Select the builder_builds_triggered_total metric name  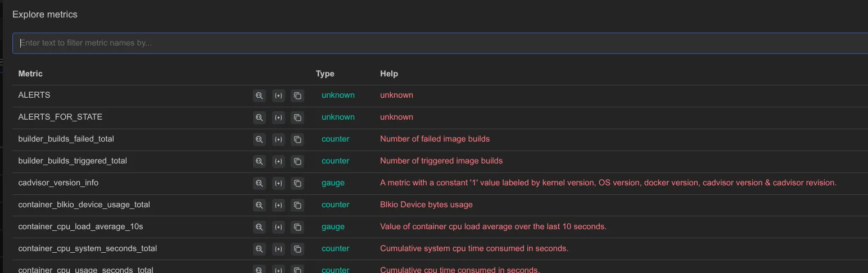click(73, 161)
